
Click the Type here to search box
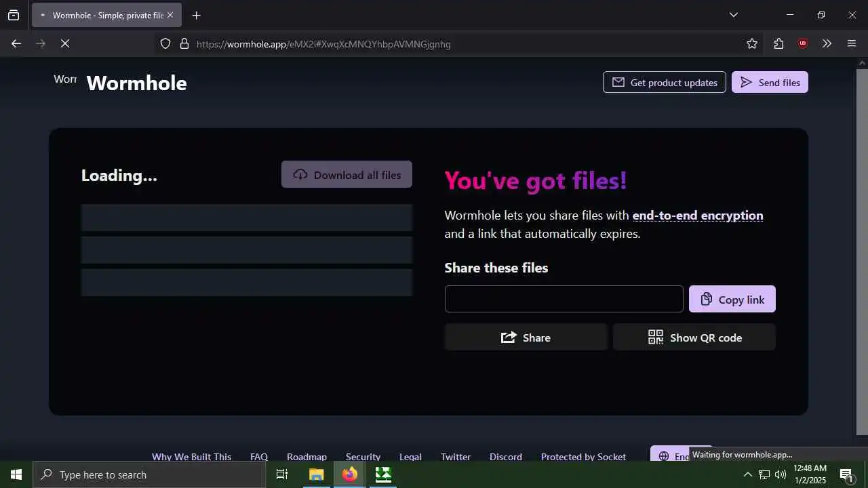(x=149, y=474)
